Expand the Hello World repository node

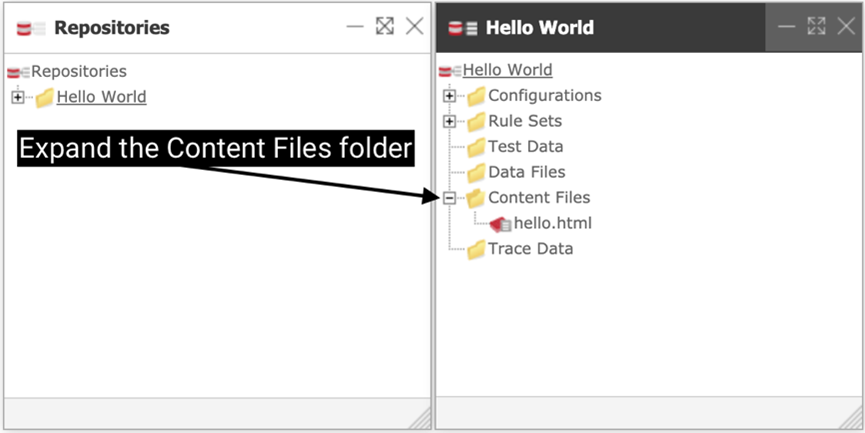[18, 97]
